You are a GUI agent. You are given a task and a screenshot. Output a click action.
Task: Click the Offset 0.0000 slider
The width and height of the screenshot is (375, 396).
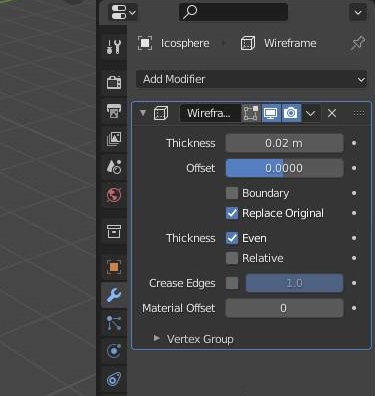(284, 168)
